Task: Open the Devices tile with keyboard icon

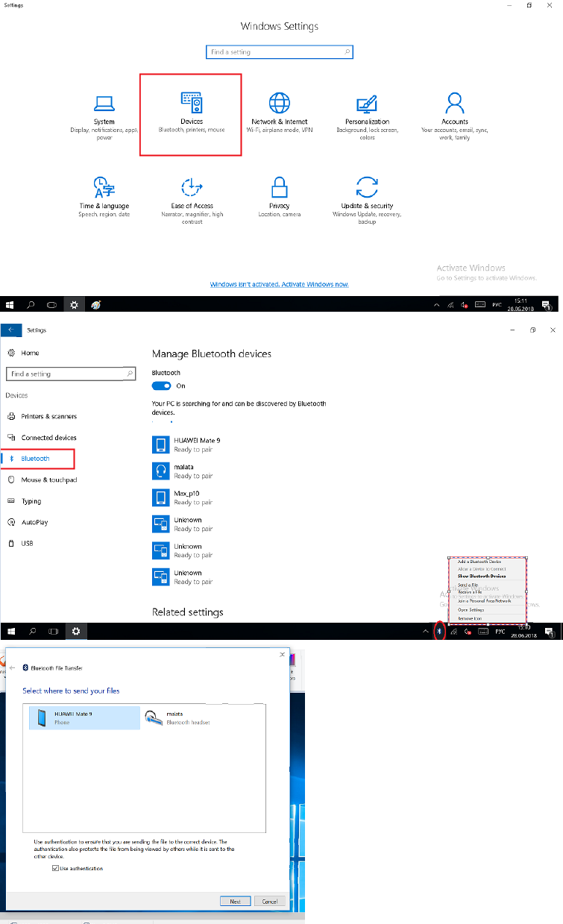Action: [x=192, y=113]
